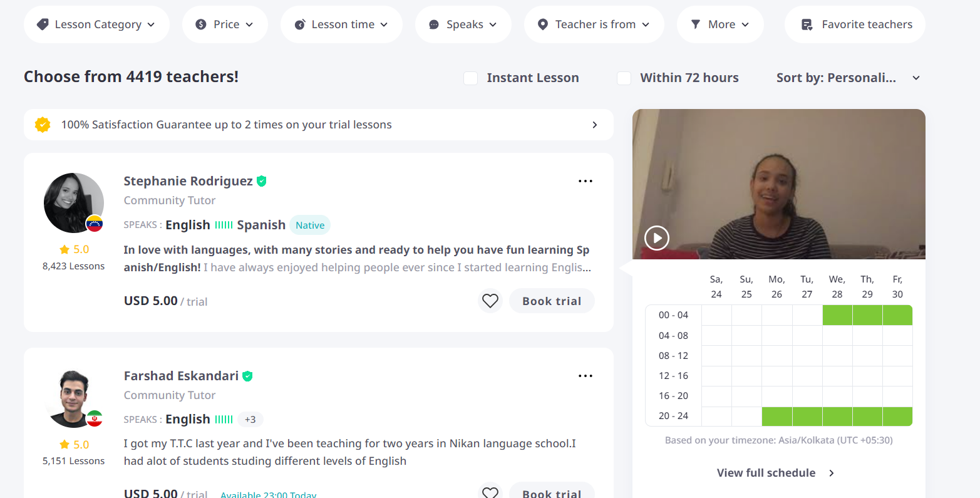
Task: Favorite Stephanie Rodriguez with heart icon
Action: (490, 301)
